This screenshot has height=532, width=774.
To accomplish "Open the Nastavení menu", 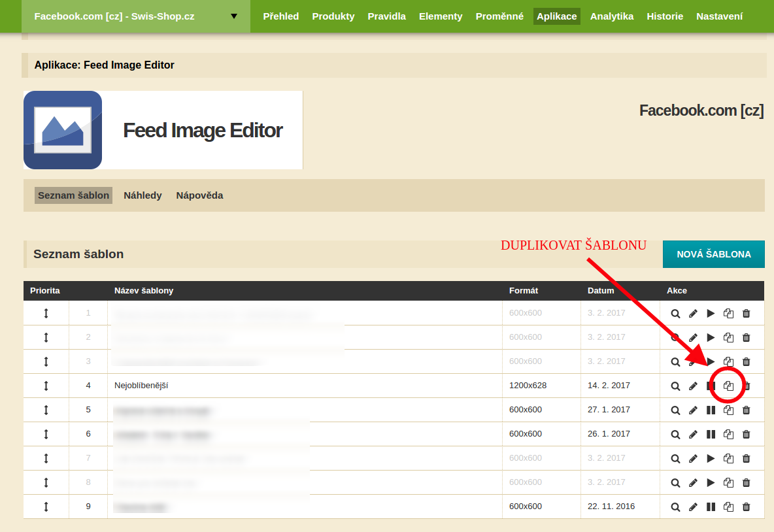I will (719, 16).
